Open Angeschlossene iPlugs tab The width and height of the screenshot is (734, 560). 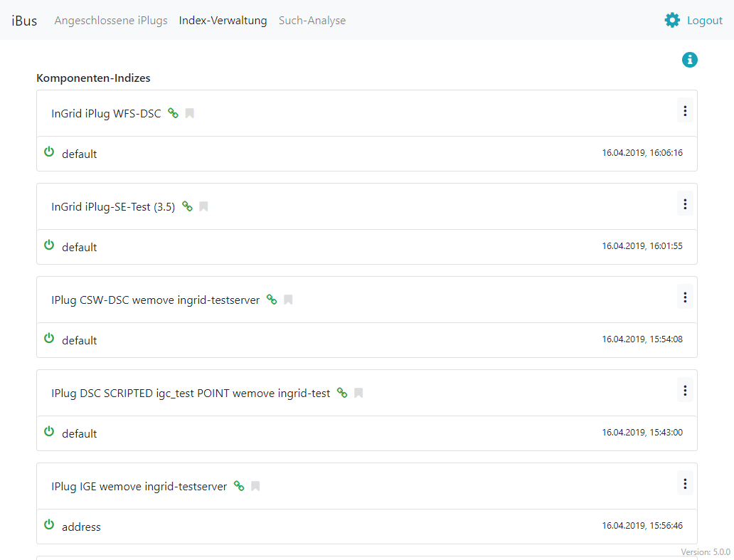111,21
